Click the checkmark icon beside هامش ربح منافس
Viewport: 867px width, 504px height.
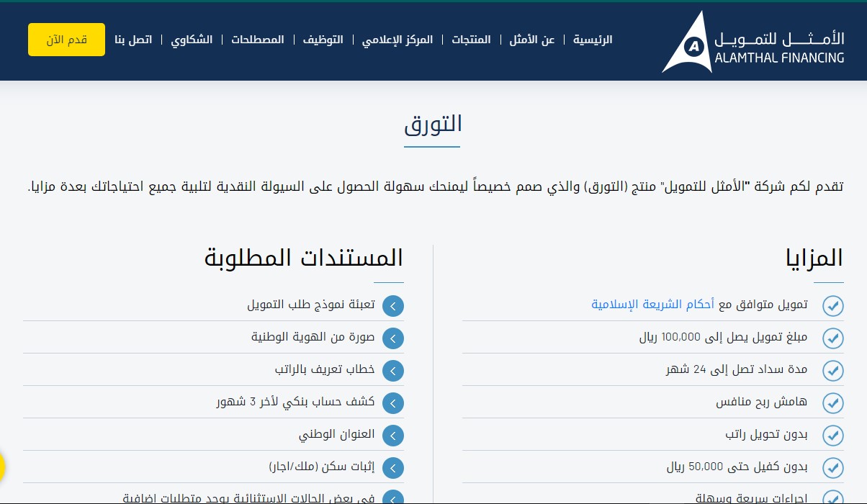pyautogui.click(x=832, y=402)
